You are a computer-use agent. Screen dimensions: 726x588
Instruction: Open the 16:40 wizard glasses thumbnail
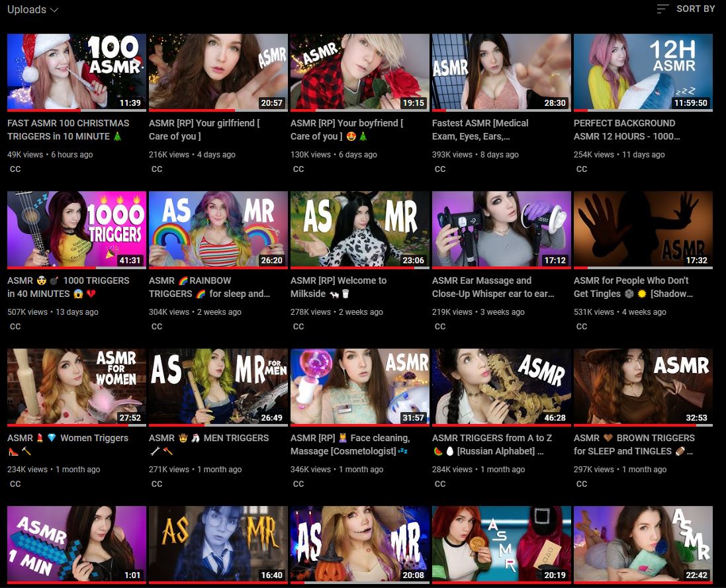coord(218,544)
